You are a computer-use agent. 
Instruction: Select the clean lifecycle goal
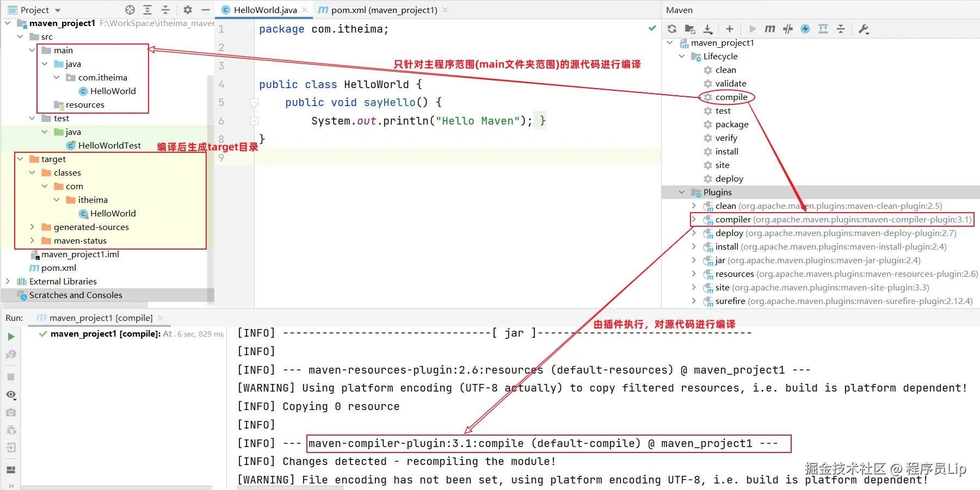pos(726,70)
